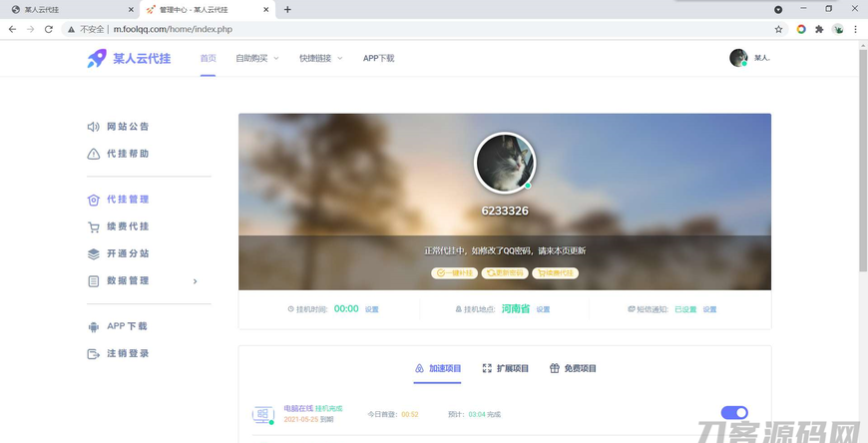Switch to the 扩展项目 tab

(x=506, y=369)
